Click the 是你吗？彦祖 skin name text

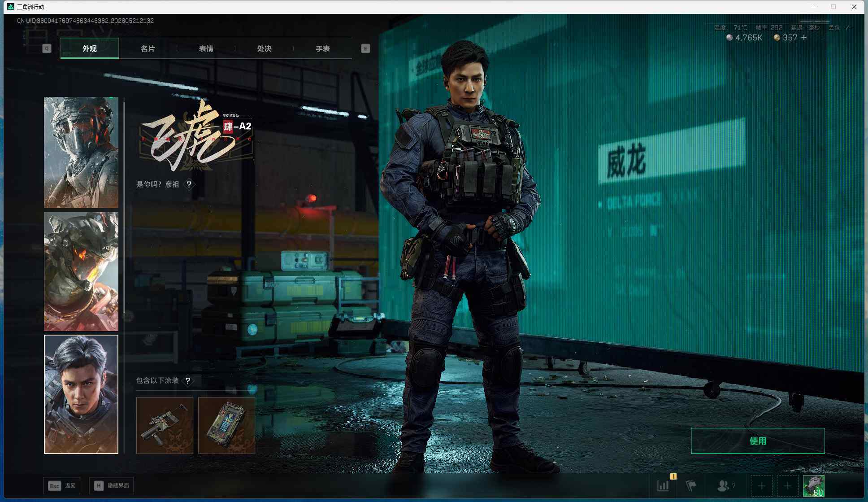158,184
